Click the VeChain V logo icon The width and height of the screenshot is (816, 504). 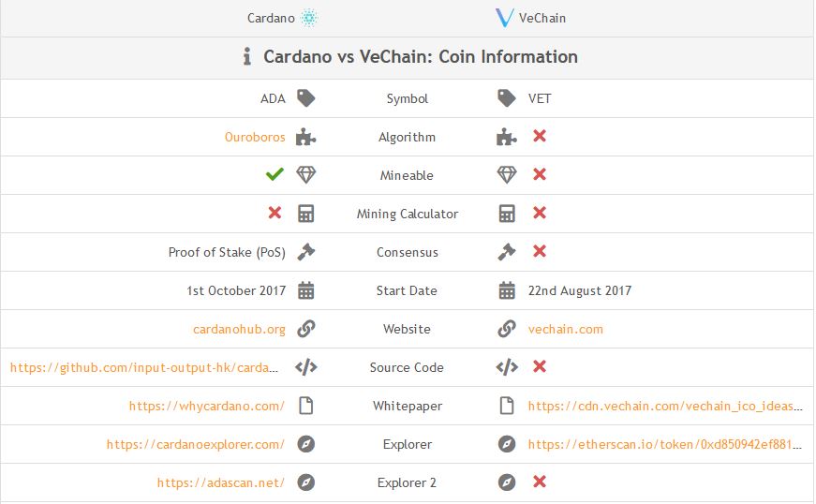504,18
